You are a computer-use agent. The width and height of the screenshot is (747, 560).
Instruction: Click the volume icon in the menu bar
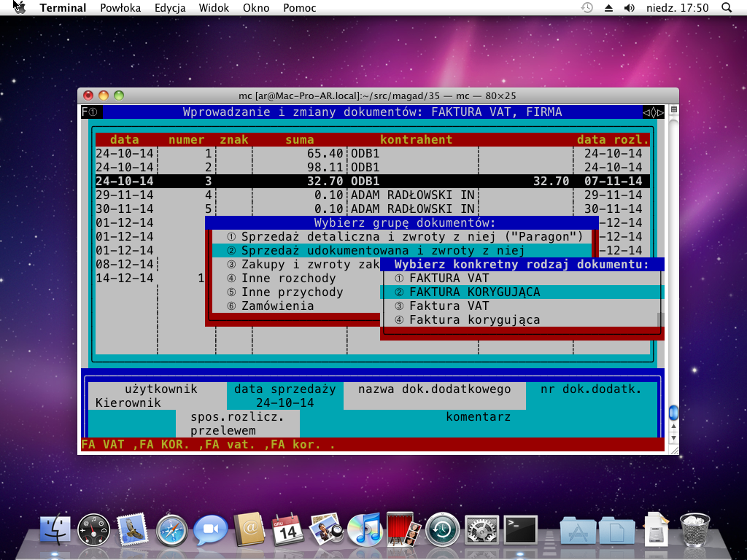[x=630, y=8]
